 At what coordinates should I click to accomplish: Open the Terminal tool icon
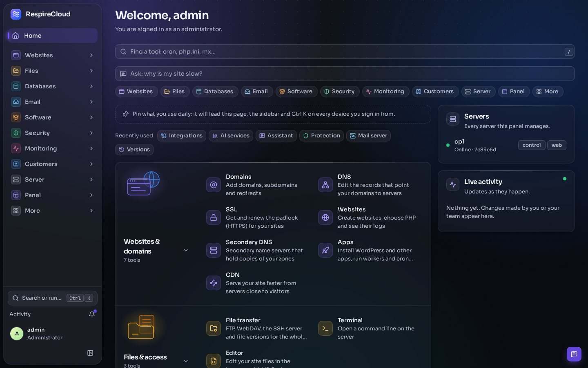325,328
